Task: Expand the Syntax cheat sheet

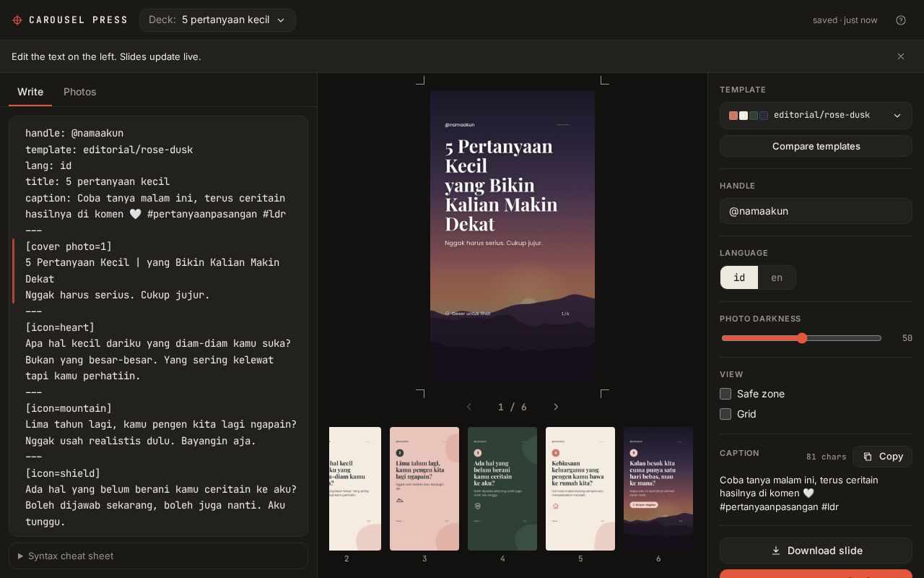Action: click(x=158, y=556)
